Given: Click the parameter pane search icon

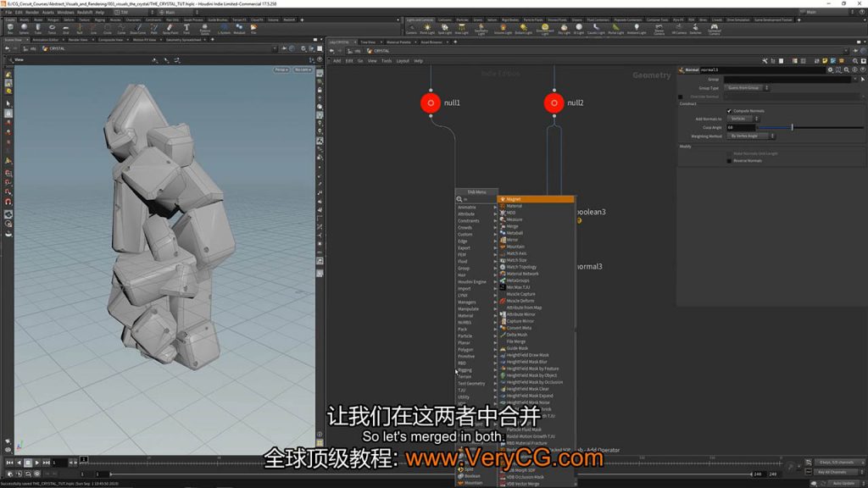Looking at the screenshot, I should (847, 69).
